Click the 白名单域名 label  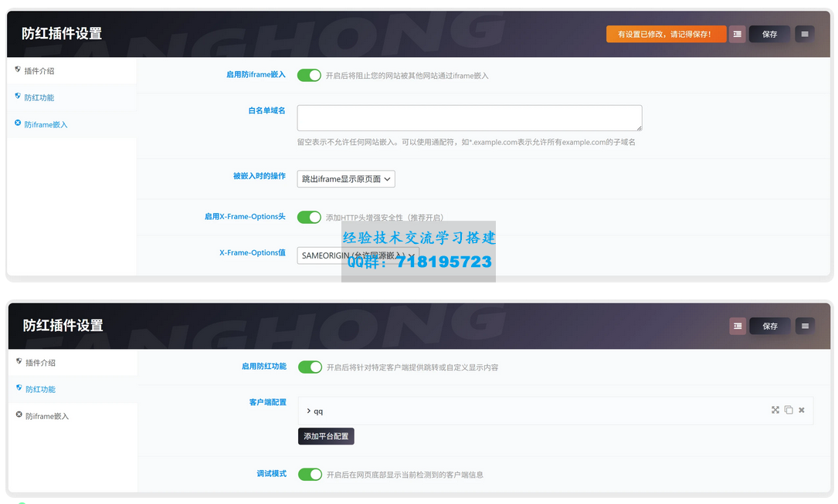click(266, 110)
